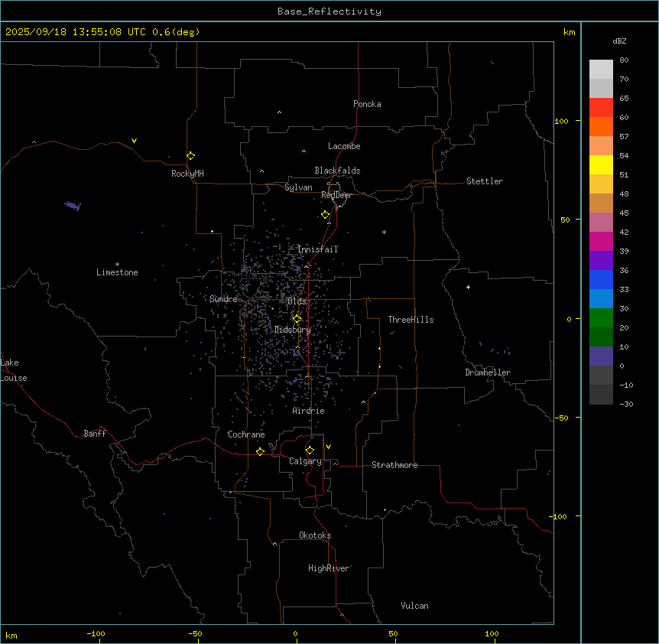
Task: Click the Base_Reflectivity title bar
Action: [x=329, y=11]
